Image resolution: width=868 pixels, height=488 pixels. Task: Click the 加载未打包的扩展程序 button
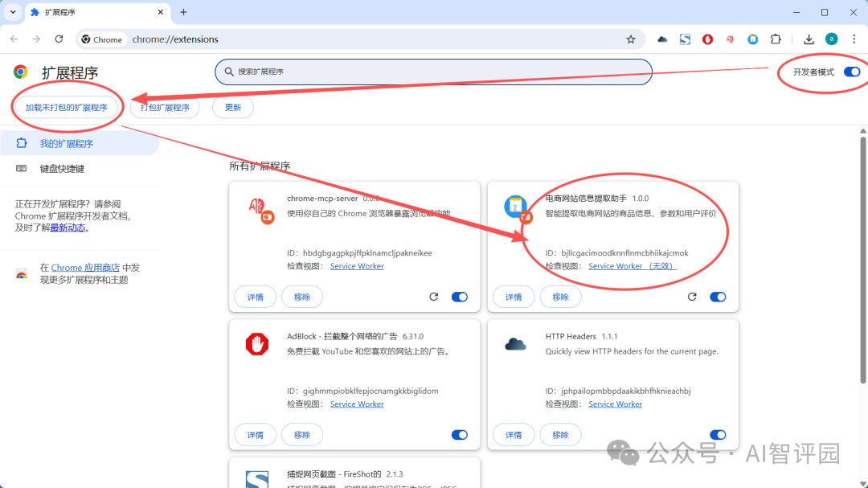[x=67, y=105]
